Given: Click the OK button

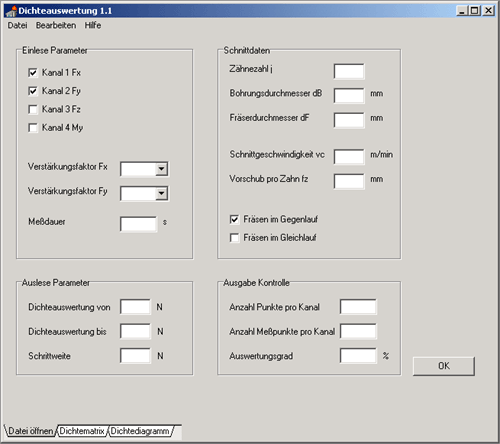Looking at the screenshot, I should pyautogui.click(x=444, y=366).
